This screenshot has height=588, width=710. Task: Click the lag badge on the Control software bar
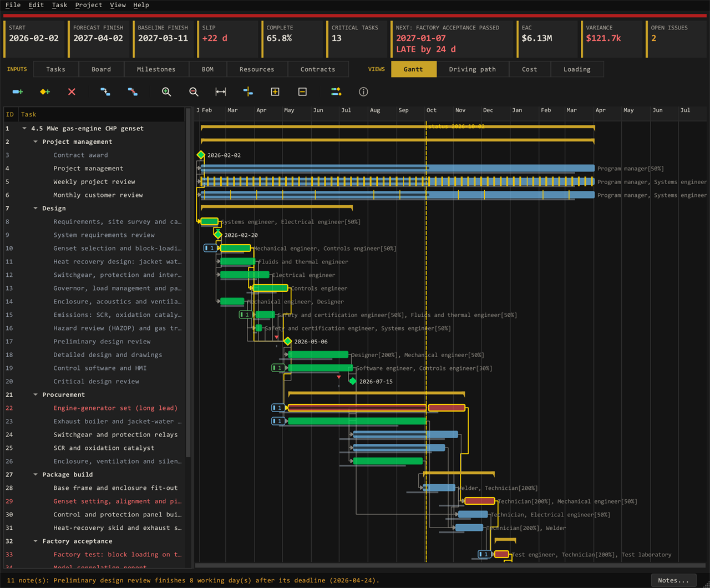278,368
